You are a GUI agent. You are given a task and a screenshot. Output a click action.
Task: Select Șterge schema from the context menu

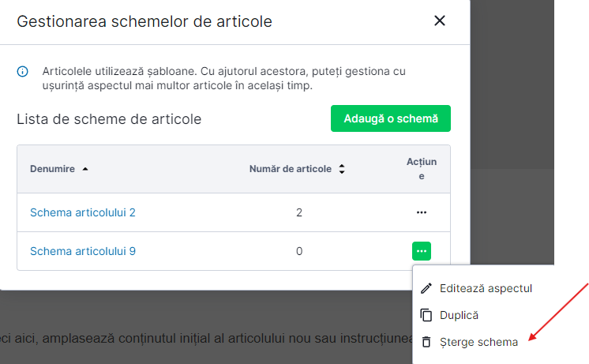point(478,342)
